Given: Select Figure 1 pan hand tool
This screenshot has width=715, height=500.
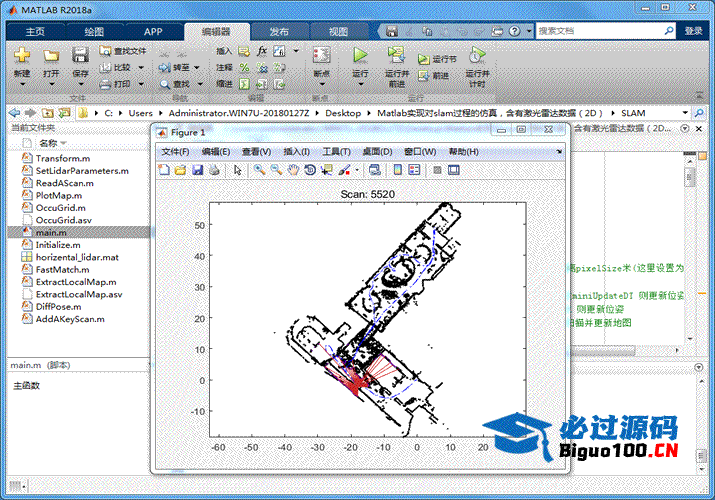Looking at the screenshot, I should point(293,170).
